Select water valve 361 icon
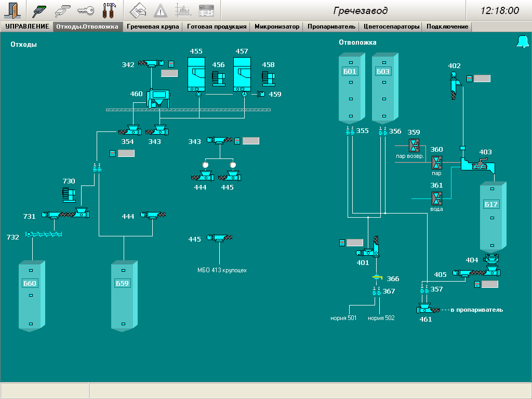Screen dimensions: 532x399 click(437, 198)
